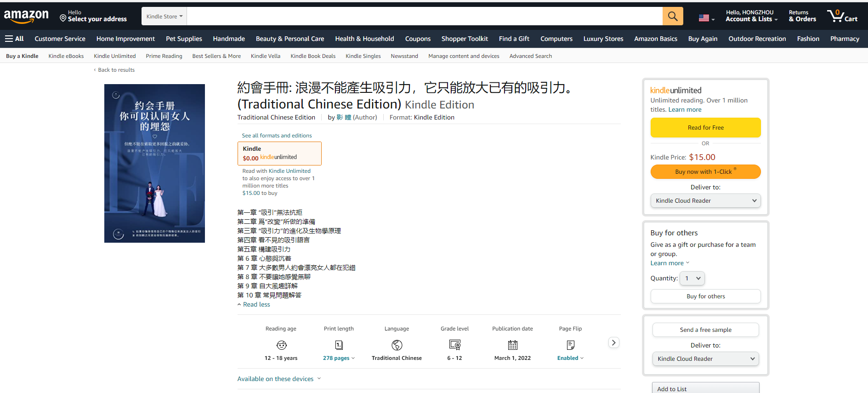Click the Publication date calendar icon

(x=513, y=345)
